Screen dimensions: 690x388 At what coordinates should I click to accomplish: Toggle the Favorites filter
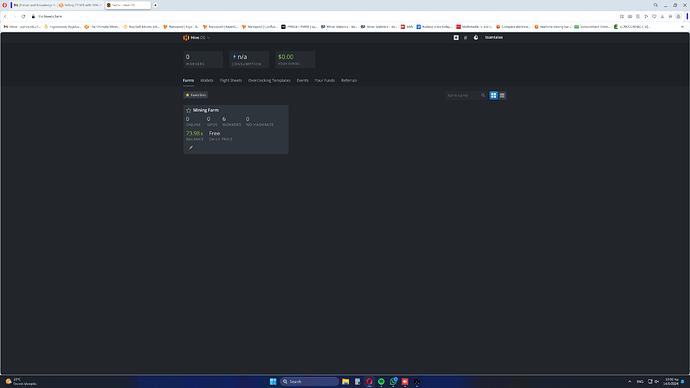pyautogui.click(x=196, y=95)
